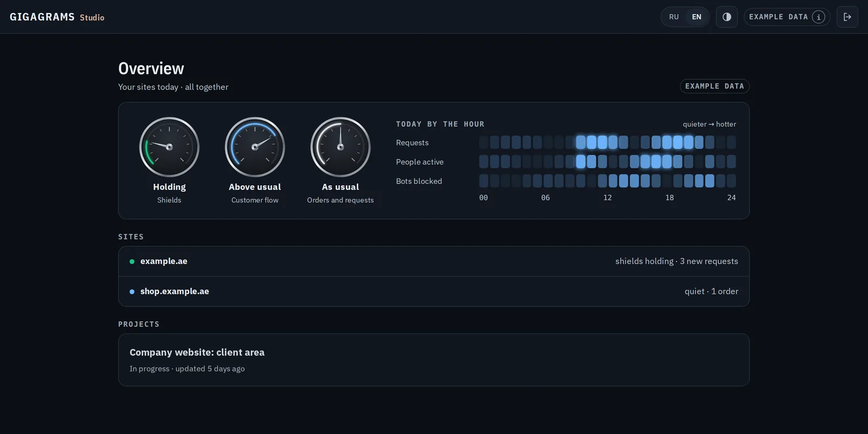Click the 'Above usual' gauge label

(255, 187)
